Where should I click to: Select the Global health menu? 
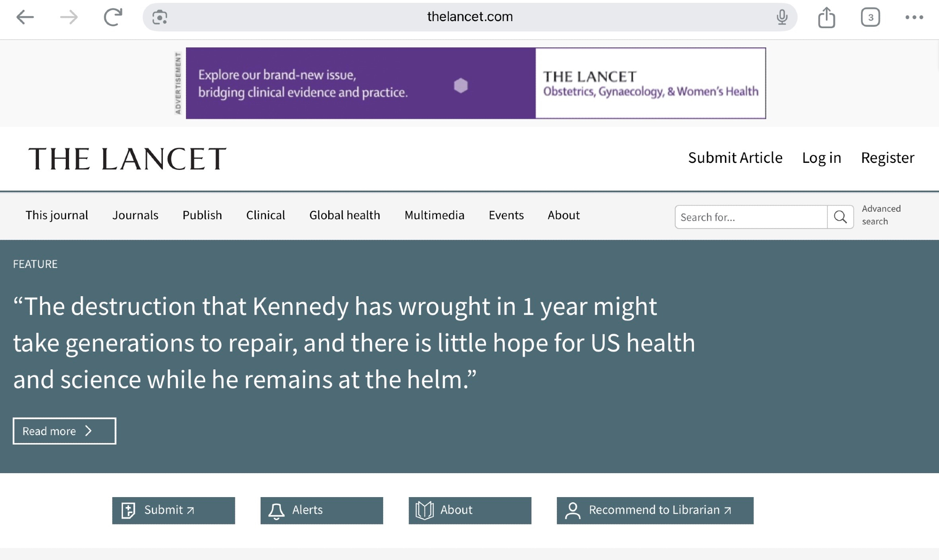[x=345, y=215]
